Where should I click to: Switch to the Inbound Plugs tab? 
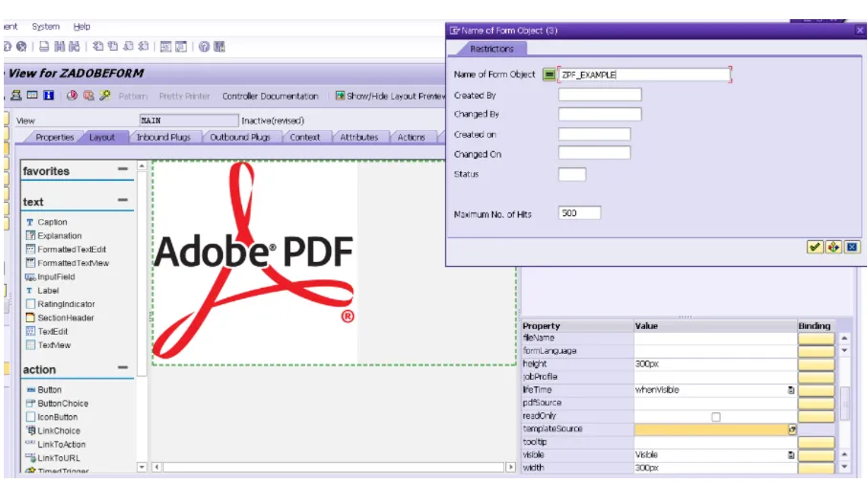(x=164, y=137)
